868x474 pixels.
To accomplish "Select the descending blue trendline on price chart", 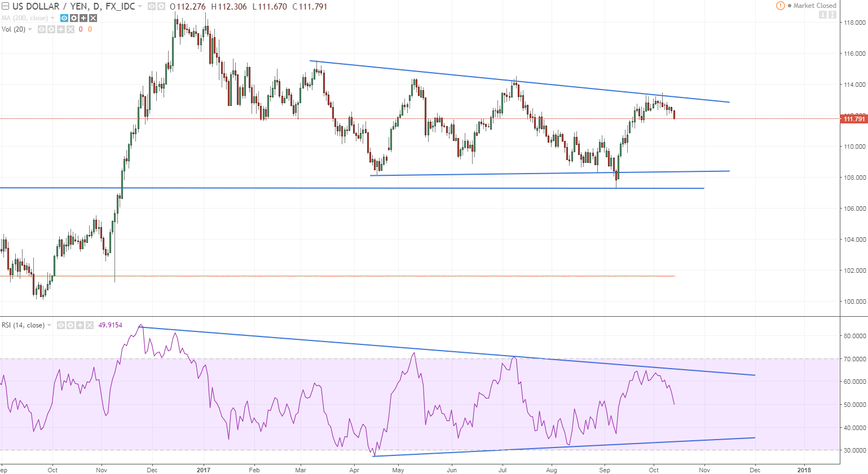I will [x=519, y=82].
